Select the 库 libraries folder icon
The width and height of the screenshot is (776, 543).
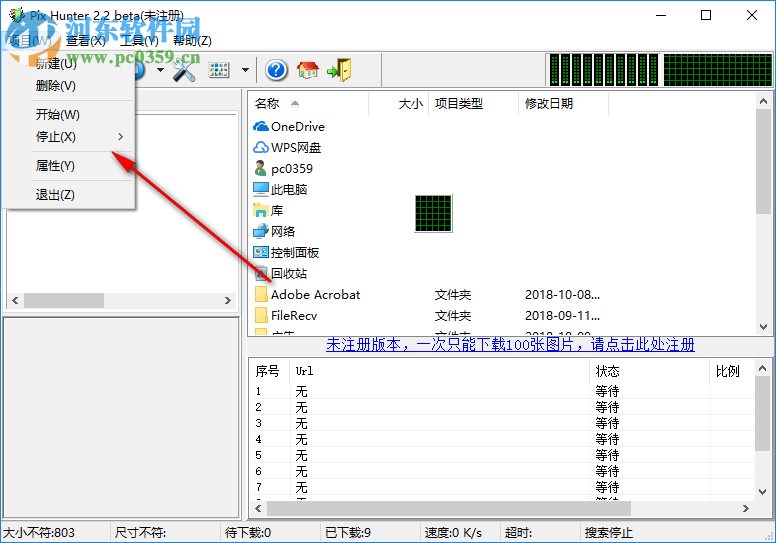261,210
